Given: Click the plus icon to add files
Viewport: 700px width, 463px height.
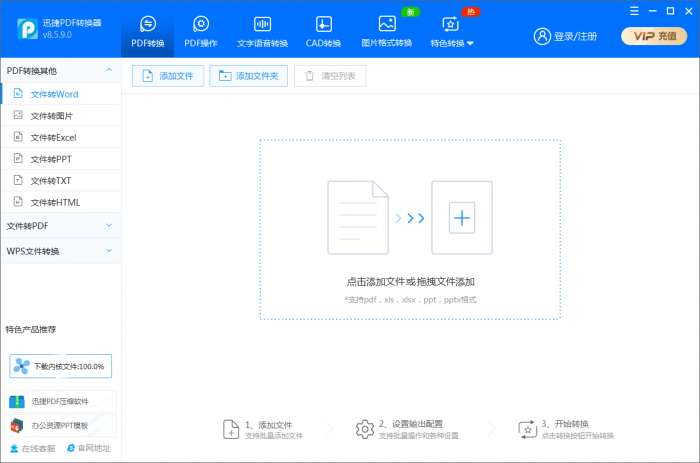Looking at the screenshot, I should (x=461, y=217).
